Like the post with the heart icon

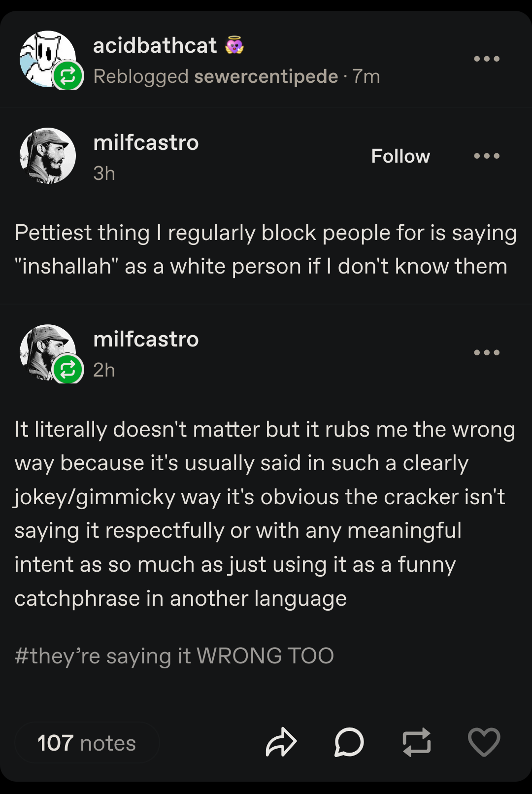[484, 742]
